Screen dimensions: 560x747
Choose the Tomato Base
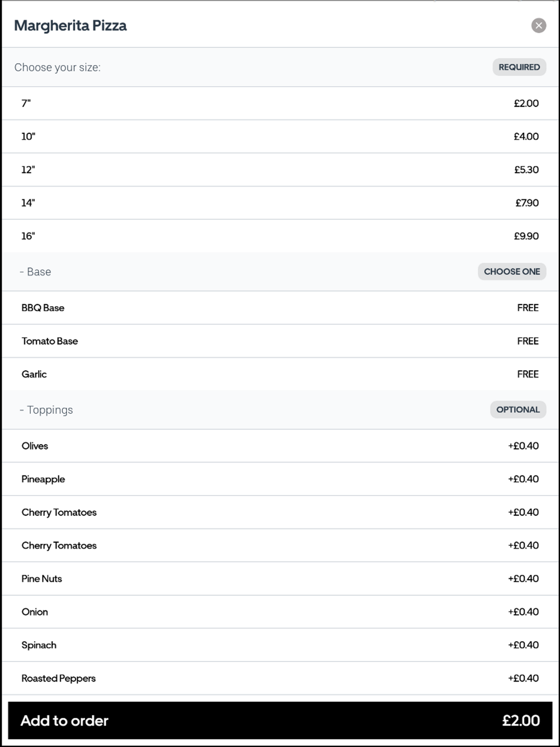click(x=280, y=341)
